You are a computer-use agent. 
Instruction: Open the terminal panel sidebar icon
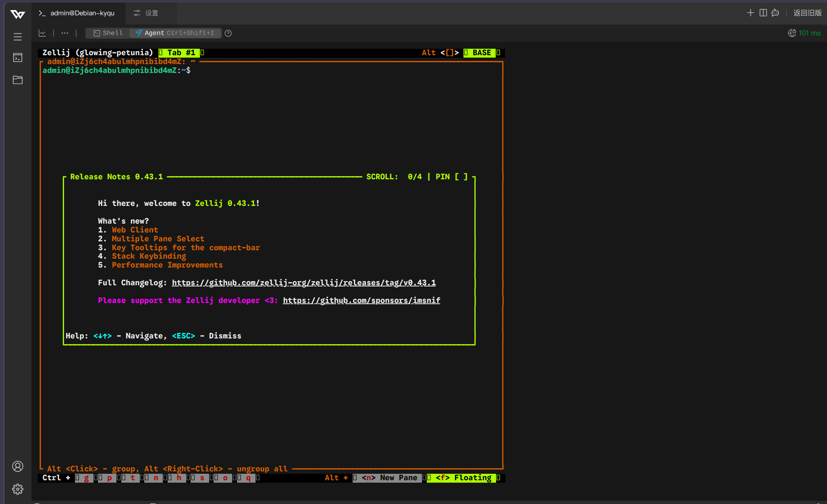[18, 58]
